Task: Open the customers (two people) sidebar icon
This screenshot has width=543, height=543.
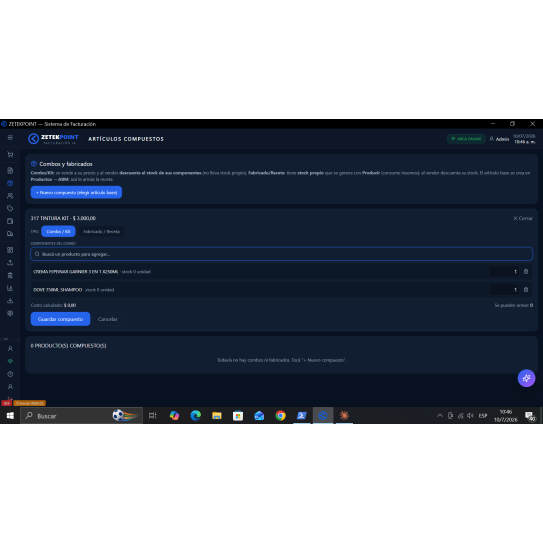Action: pyautogui.click(x=10, y=196)
